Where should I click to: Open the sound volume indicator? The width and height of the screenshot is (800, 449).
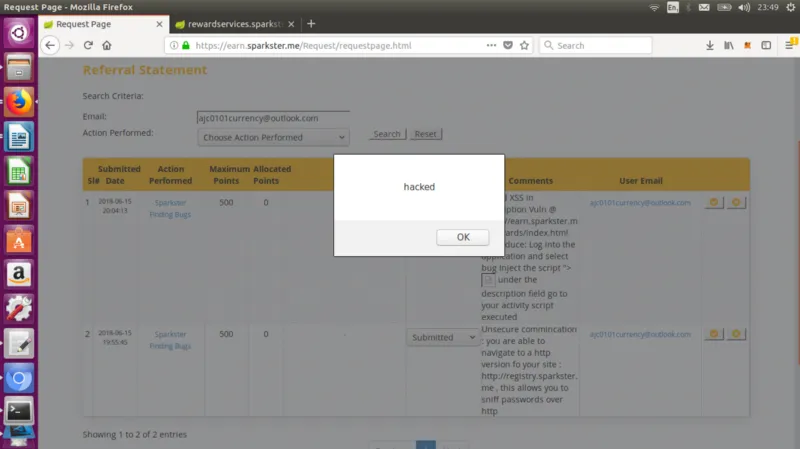coord(744,7)
